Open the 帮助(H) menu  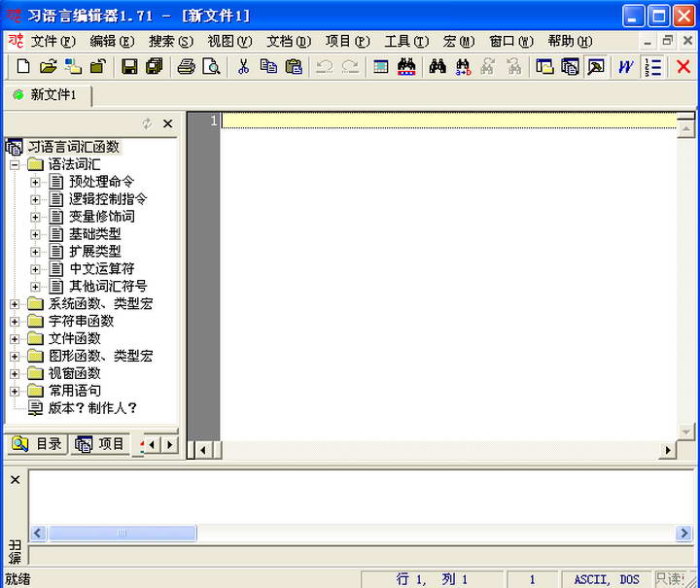coord(570,42)
